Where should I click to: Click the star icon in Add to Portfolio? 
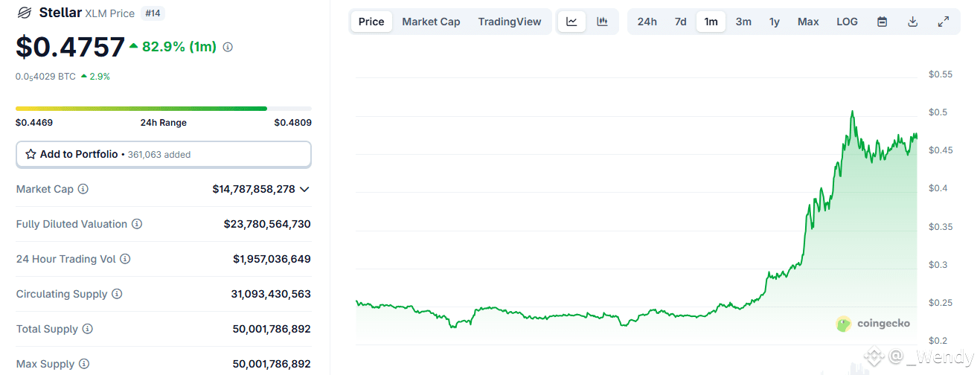[x=31, y=154]
